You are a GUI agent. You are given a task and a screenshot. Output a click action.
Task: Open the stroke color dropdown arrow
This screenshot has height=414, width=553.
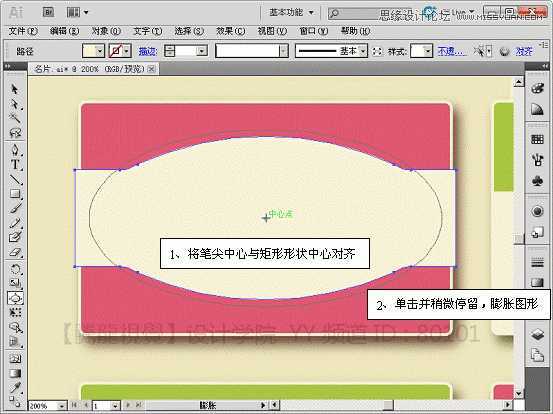tap(126, 51)
